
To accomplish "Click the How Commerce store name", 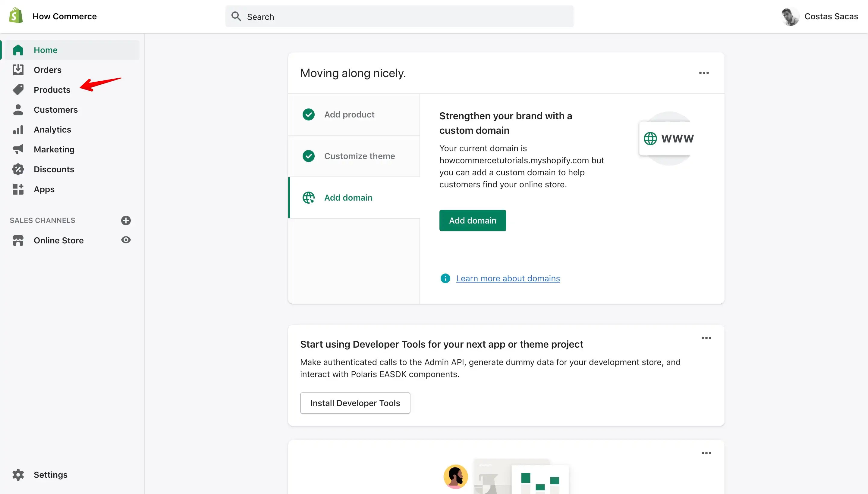I will (64, 16).
